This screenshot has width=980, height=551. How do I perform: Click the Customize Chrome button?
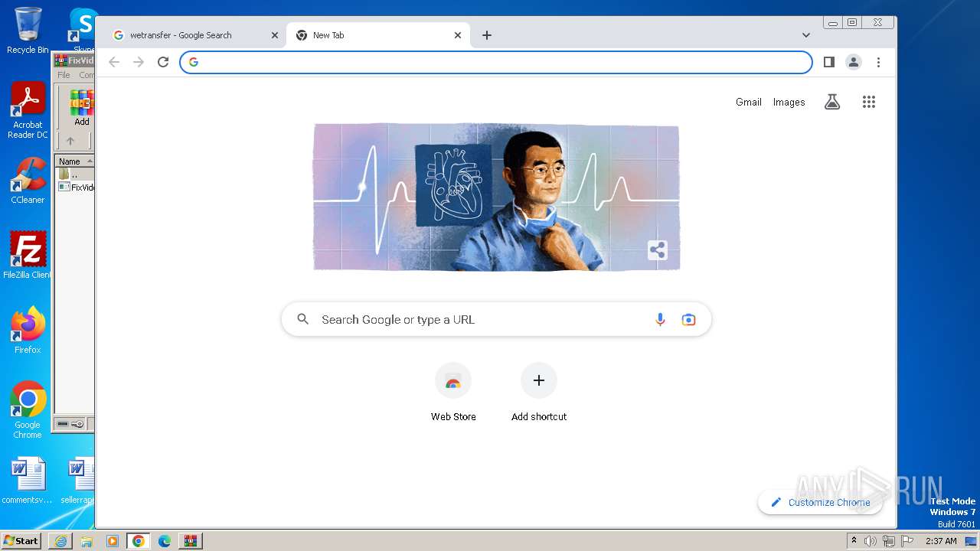820,502
